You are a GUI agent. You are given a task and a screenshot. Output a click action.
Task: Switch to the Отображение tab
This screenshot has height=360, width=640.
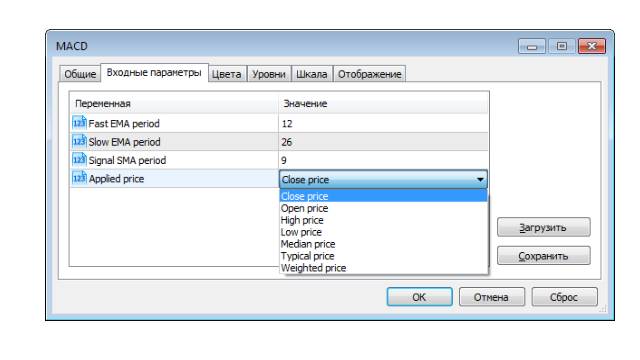[x=369, y=74]
